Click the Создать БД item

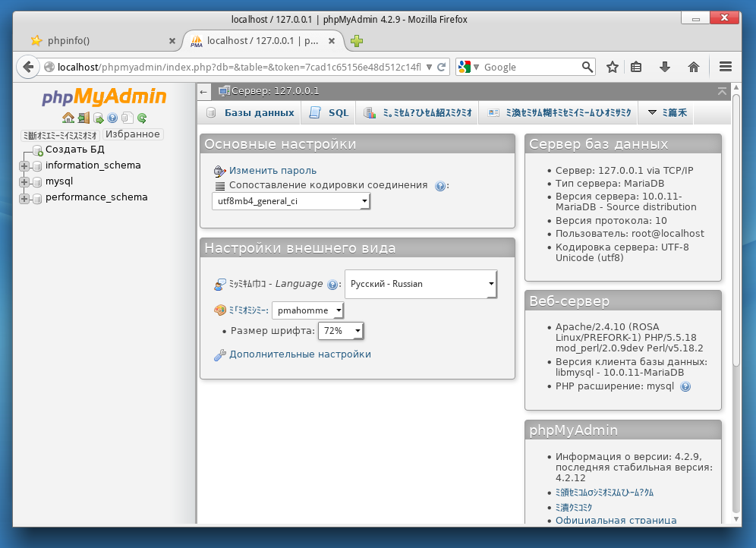click(x=74, y=150)
